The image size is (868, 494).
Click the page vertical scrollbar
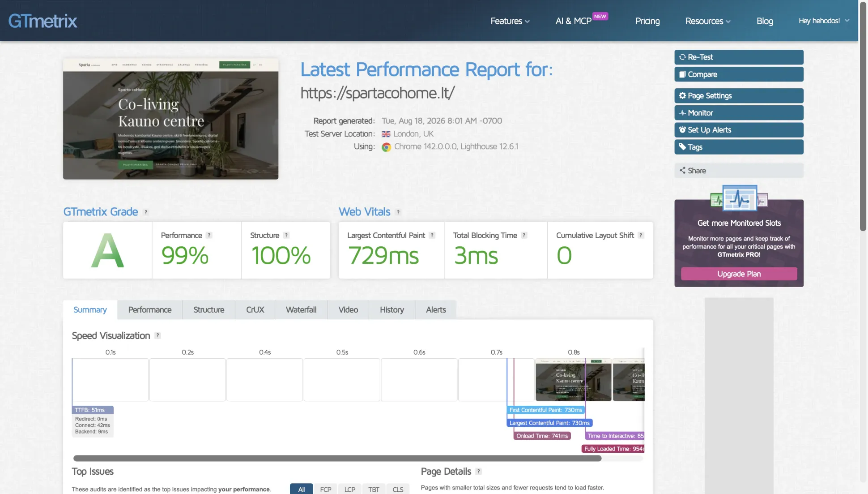point(863,116)
